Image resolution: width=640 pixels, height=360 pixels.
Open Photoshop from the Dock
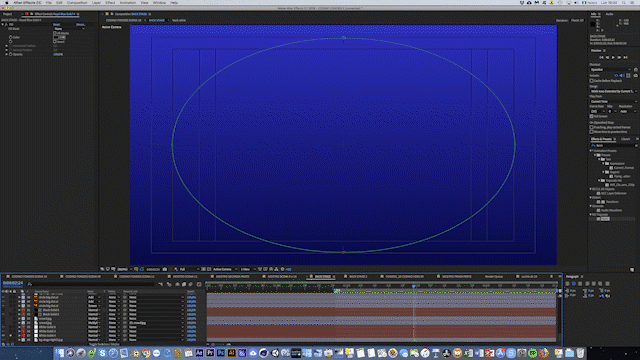click(x=221, y=353)
